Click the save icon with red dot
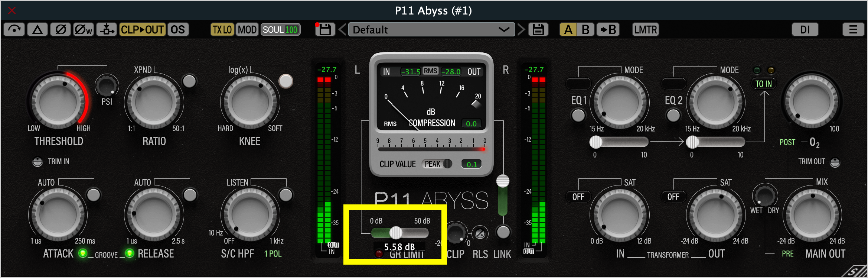 [324, 29]
